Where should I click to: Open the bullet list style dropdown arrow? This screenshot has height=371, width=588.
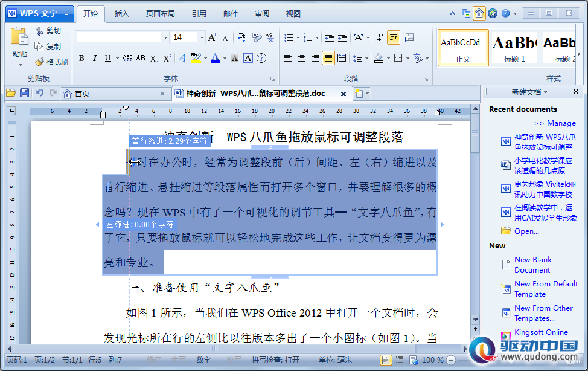(x=298, y=37)
